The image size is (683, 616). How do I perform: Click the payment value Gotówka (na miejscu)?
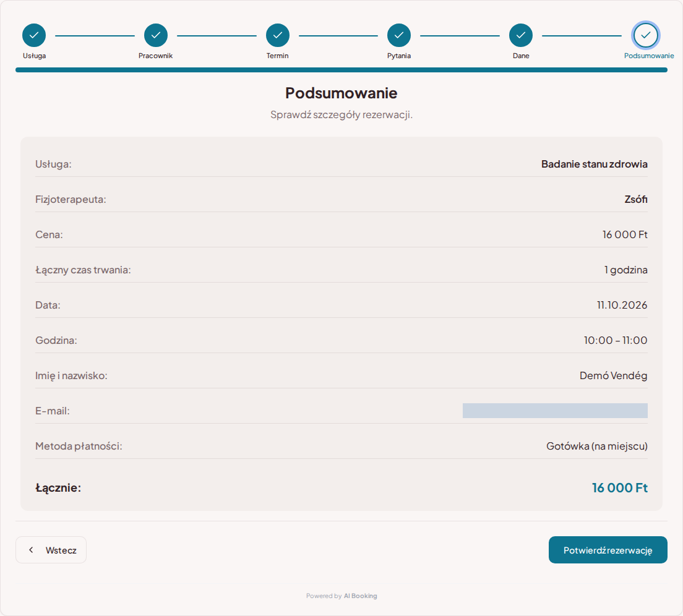[x=597, y=446]
